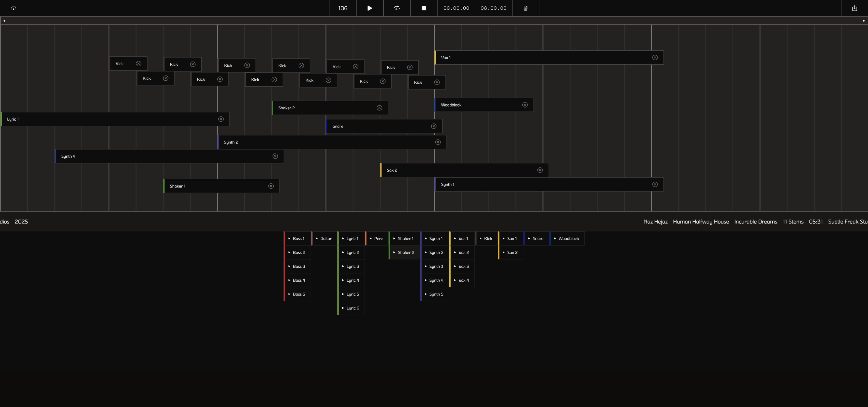Click the left timeline marker dot
Viewport: 868px width, 407px height.
pyautogui.click(x=4, y=21)
